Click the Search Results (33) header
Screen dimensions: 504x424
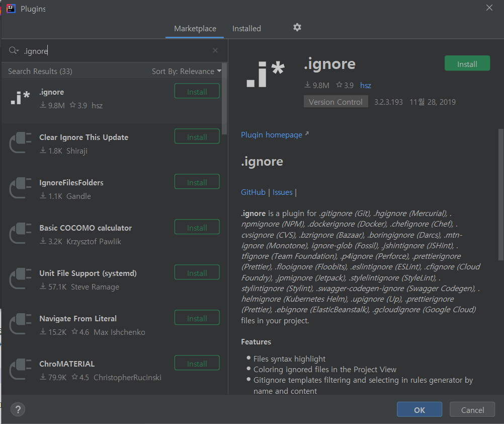click(x=40, y=71)
